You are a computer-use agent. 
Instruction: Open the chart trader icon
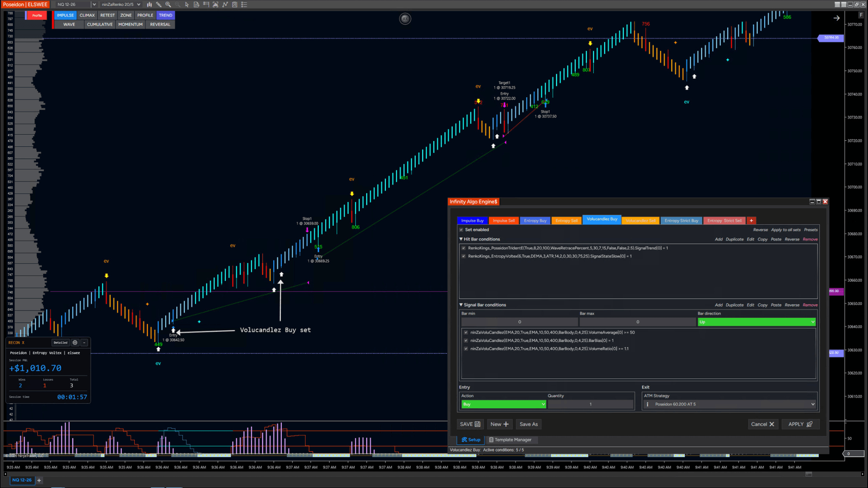pyautogui.click(x=206, y=5)
